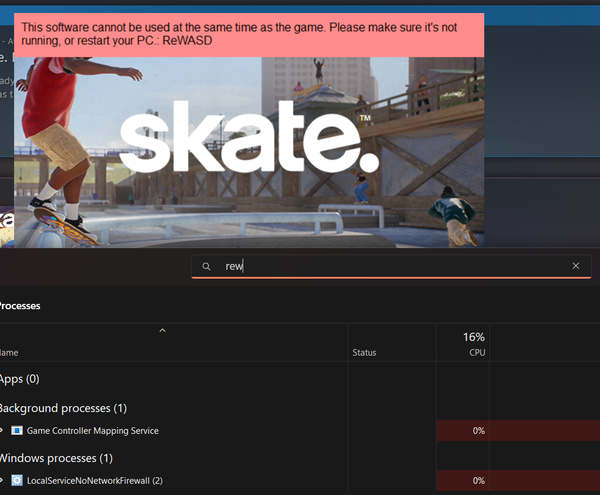The image size is (600, 495).
Task: Click the CPU value for LocalServiceNoNetworkFirewall
Action: point(478,480)
